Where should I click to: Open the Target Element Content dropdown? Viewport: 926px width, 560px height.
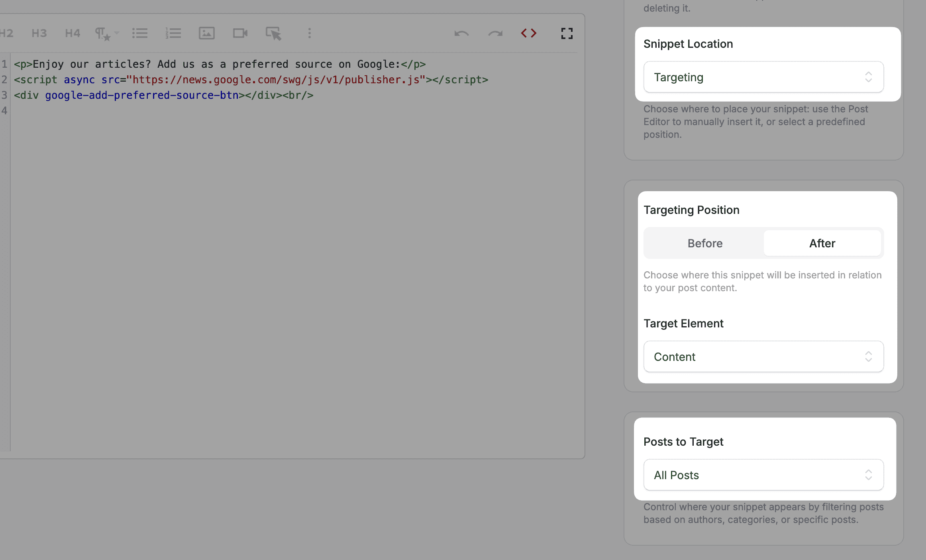pyautogui.click(x=763, y=356)
